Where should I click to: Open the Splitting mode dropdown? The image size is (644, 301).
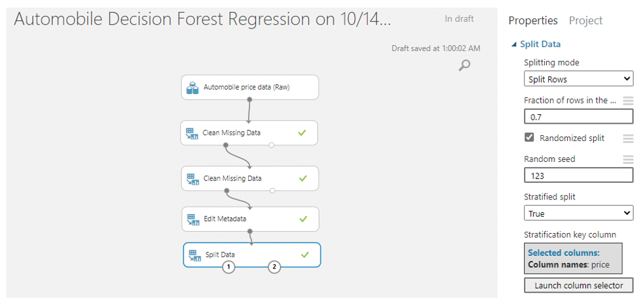[x=579, y=79]
